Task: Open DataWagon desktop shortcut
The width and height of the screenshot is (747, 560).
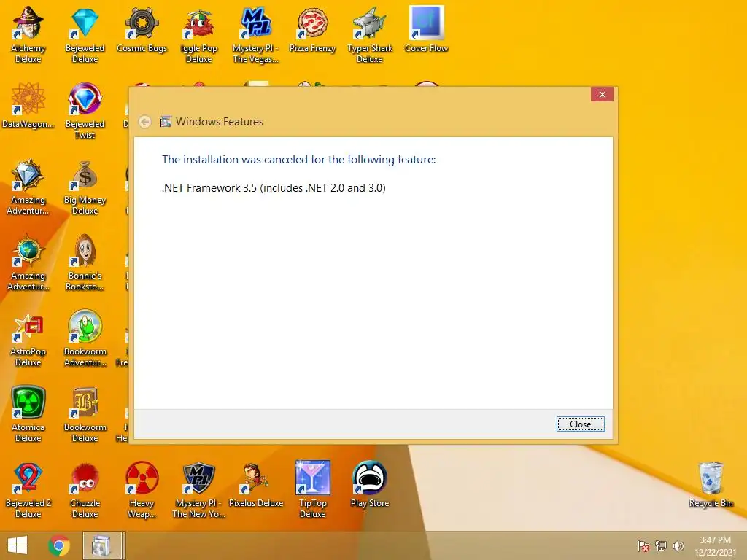Action: [28, 106]
